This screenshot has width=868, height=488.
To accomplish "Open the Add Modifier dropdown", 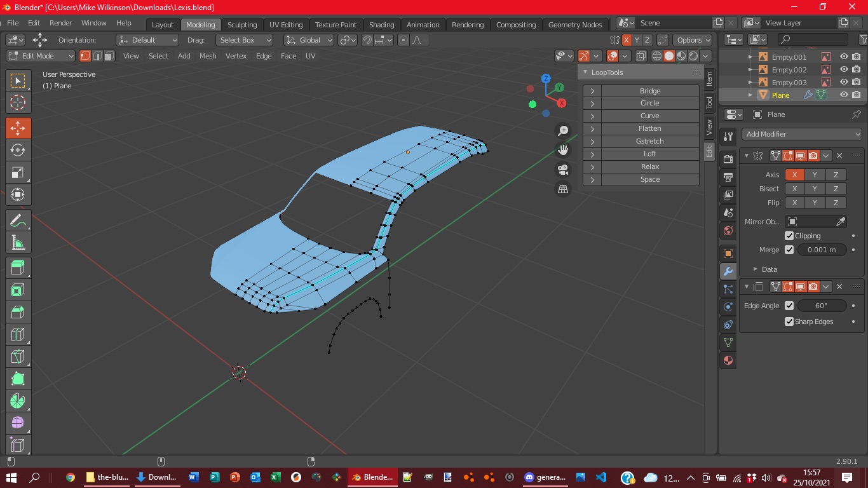I will pos(802,134).
